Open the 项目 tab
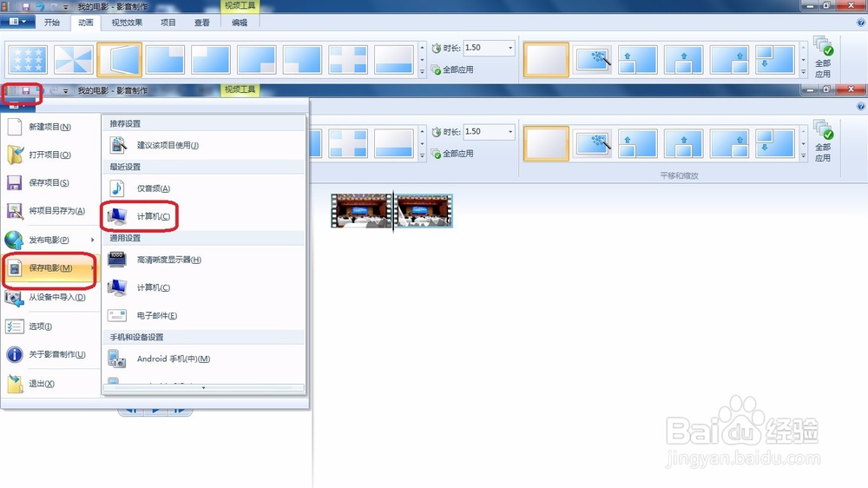This screenshot has height=488, width=868. tap(168, 23)
